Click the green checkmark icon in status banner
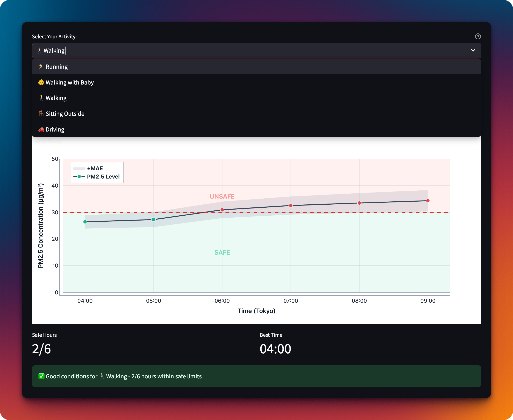 click(41, 376)
